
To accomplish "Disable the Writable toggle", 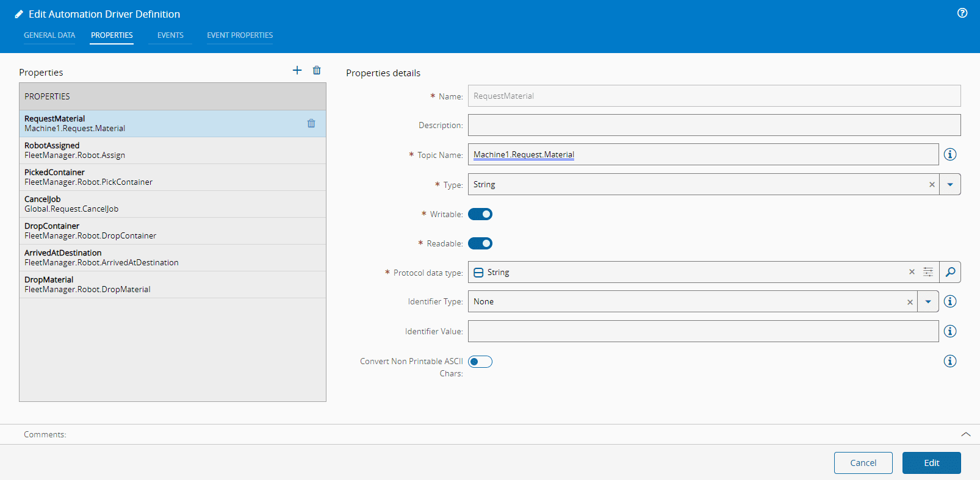I will [480, 214].
